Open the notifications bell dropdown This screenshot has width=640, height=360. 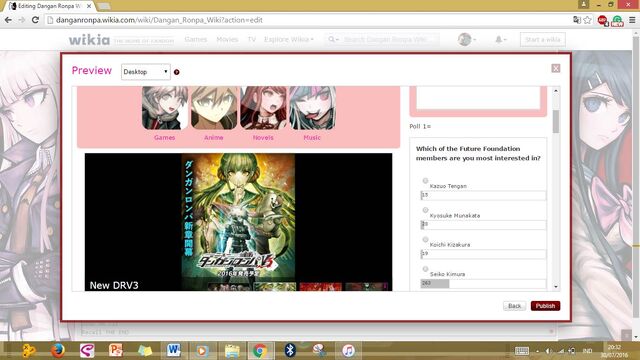501,40
